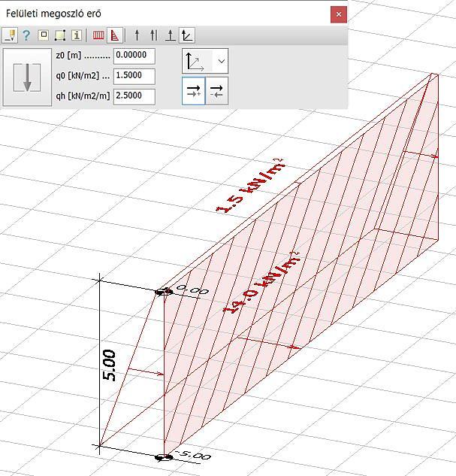This screenshot has width=456, height=476.
Task: Choose the red triangular varying load icon
Action: 115,35
